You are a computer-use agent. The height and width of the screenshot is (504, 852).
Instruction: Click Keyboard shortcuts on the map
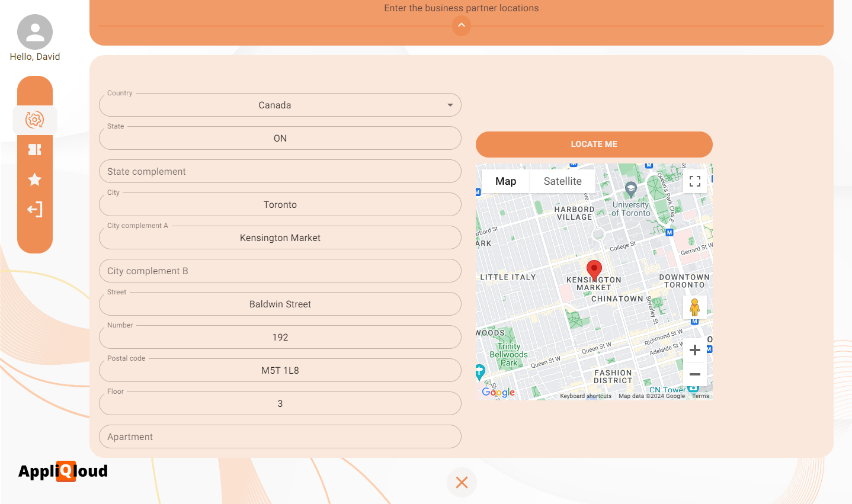click(585, 396)
